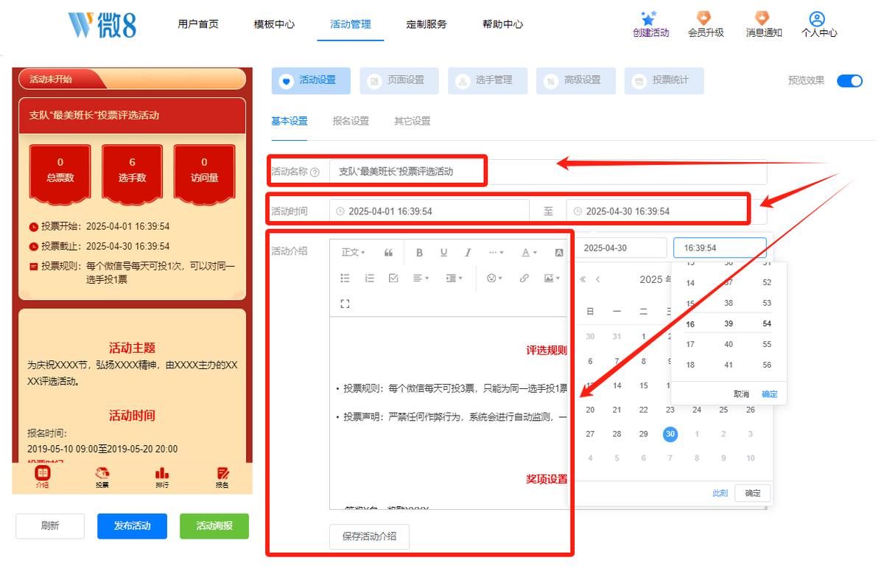
Task: Insert a blockquote in the editor
Action: point(389,253)
